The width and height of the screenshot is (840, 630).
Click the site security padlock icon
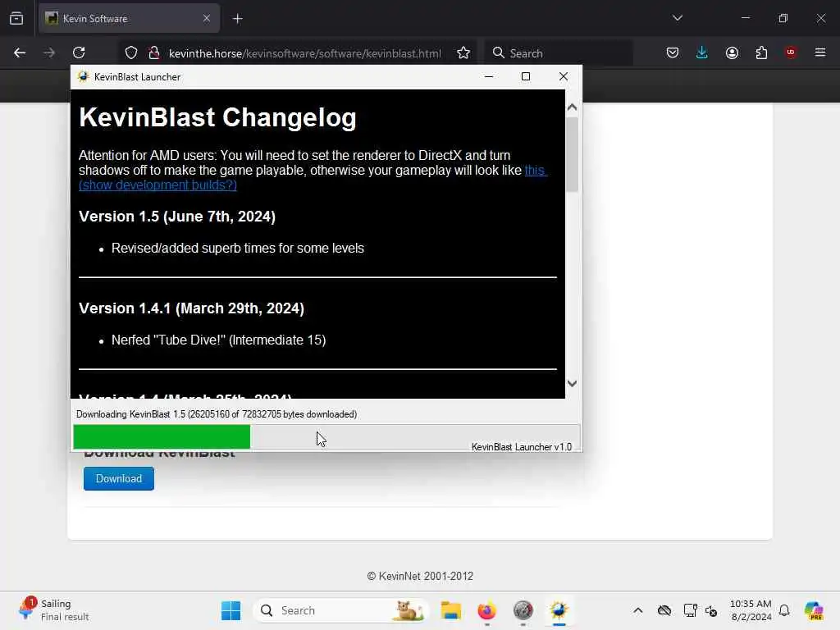pos(154,53)
